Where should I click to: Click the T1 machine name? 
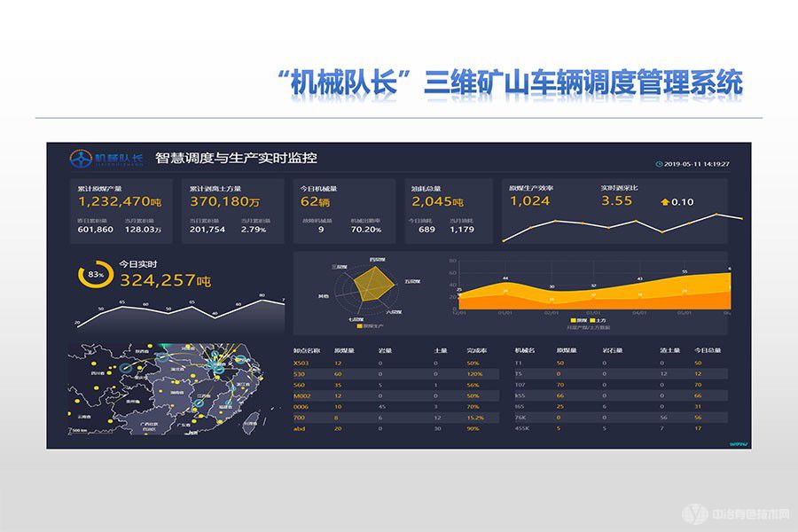[519, 363]
